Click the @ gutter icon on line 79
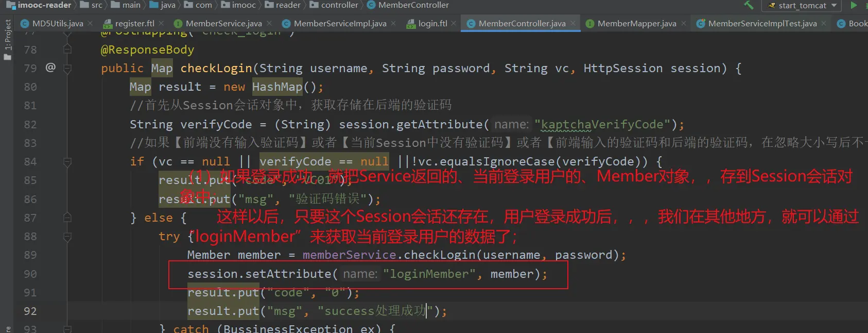Screen dimensions: 868x333 point(50,67)
